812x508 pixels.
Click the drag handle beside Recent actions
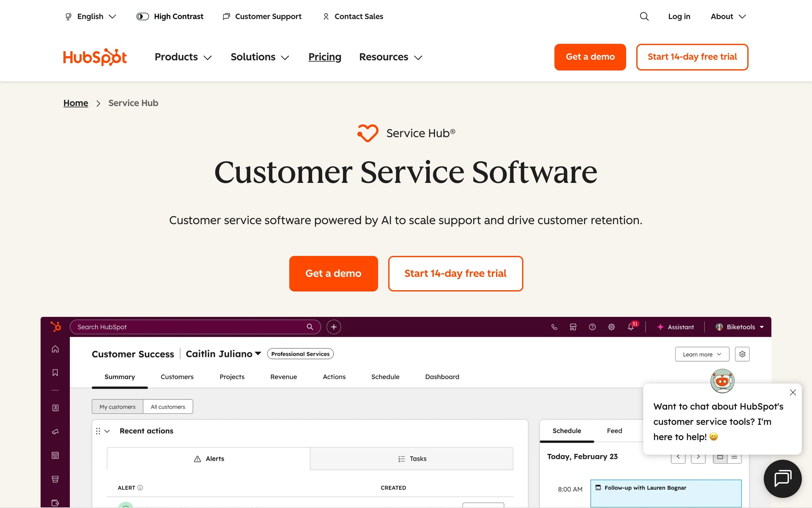point(98,431)
